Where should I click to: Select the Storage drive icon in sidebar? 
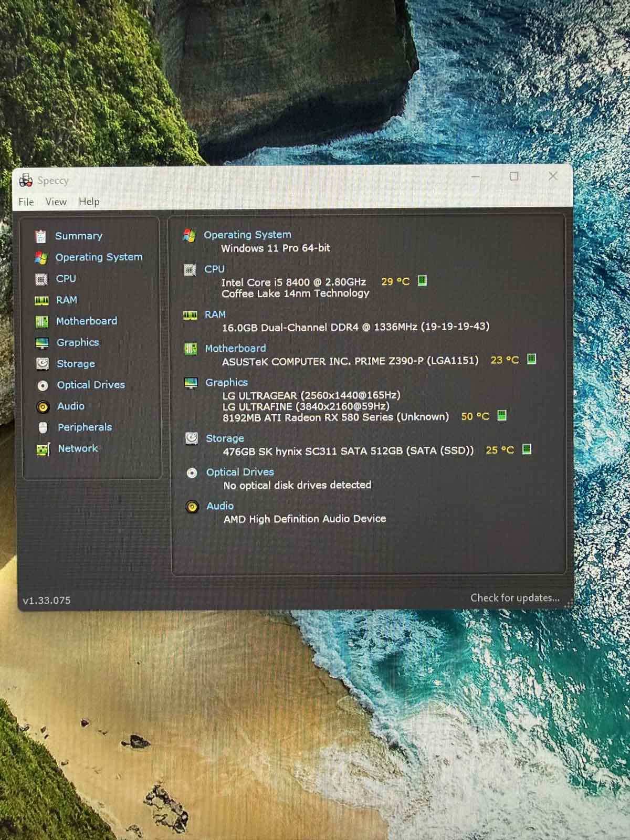pos(43,364)
